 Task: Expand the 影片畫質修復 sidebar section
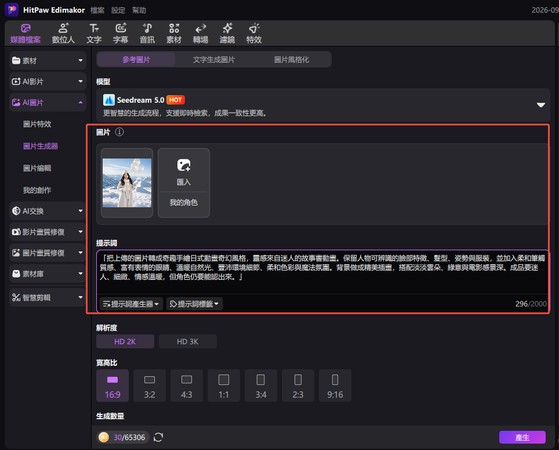pyautogui.click(x=47, y=232)
